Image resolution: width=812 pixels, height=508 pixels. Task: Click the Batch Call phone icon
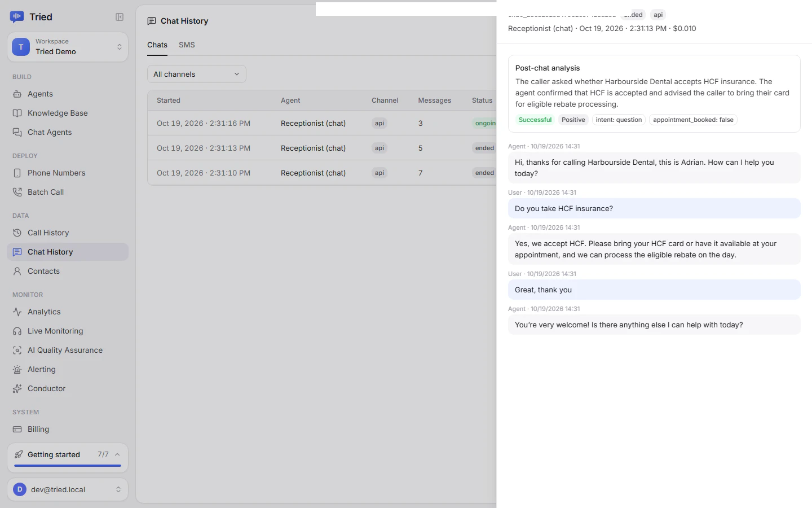click(17, 192)
